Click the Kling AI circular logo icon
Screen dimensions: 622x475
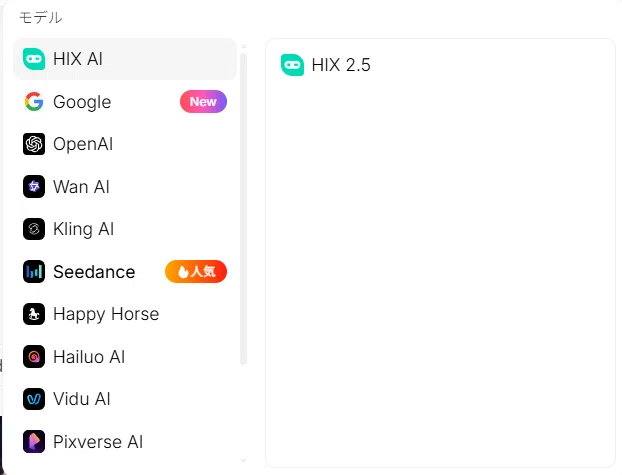coord(34,229)
